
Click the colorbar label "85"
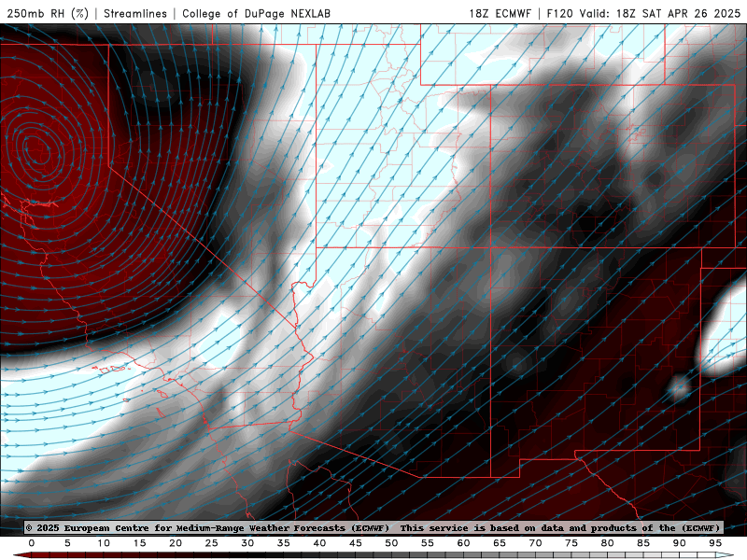[643, 543]
